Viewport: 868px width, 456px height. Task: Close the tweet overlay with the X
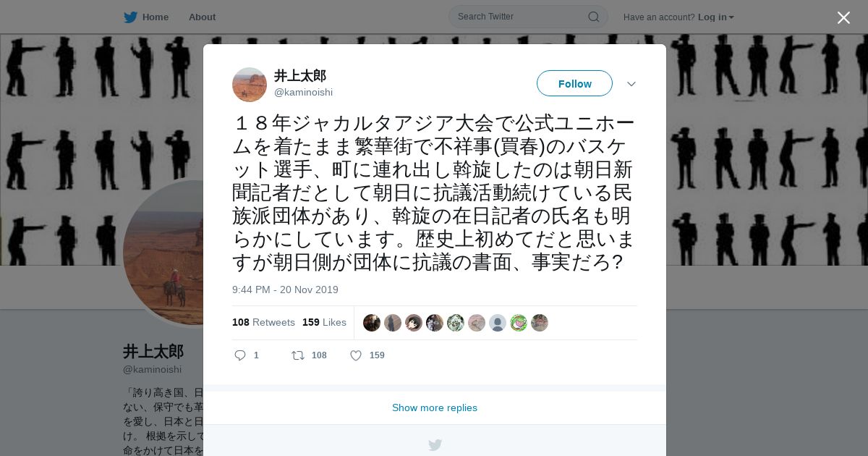coord(843,17)
